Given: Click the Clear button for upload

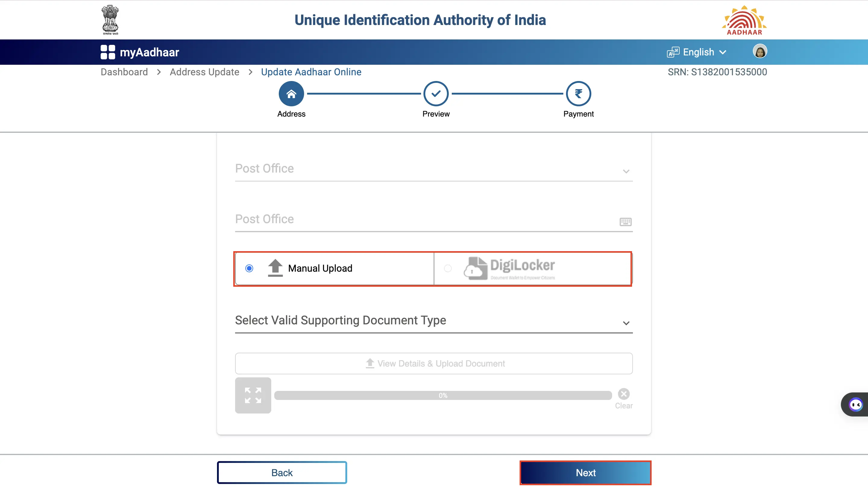Looking at the screenshot, I should click(x=624, y=394).
